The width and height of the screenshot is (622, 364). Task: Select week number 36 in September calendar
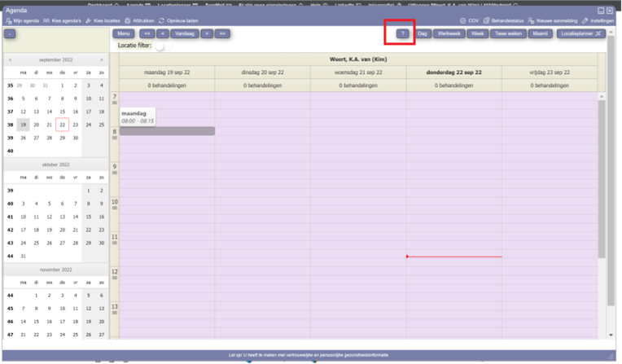pyautogui.click(x=11, y=99)
